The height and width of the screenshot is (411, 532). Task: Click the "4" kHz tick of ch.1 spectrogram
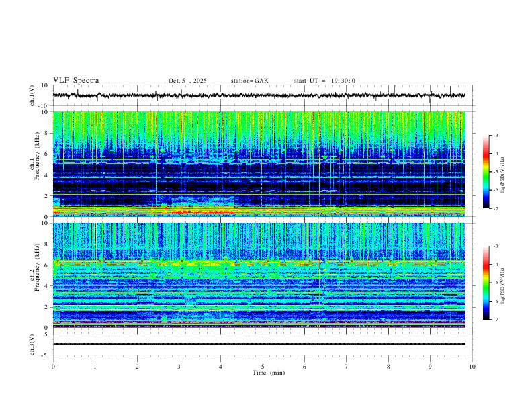pyautogui.click(x=47, y=175)
